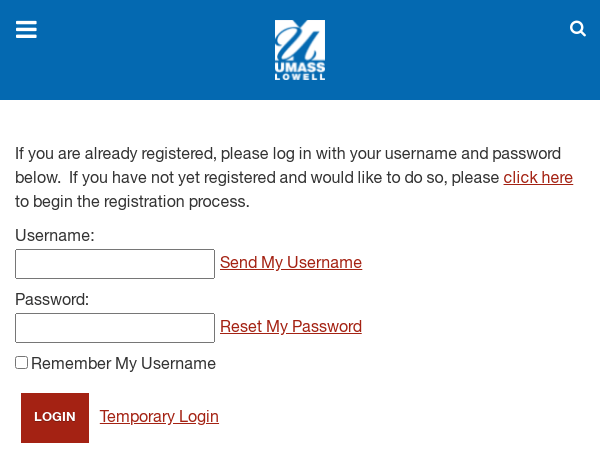Viewport: 600px width, 450px height.
Task: Follow the Reset My Password link
Action: click(x=291, y=326)
